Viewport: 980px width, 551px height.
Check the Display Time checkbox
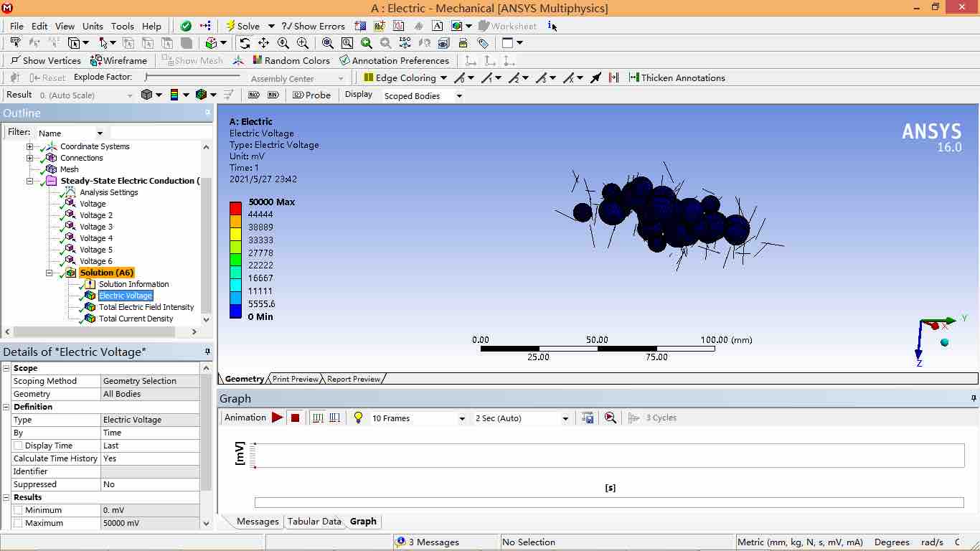click(18, 446)
